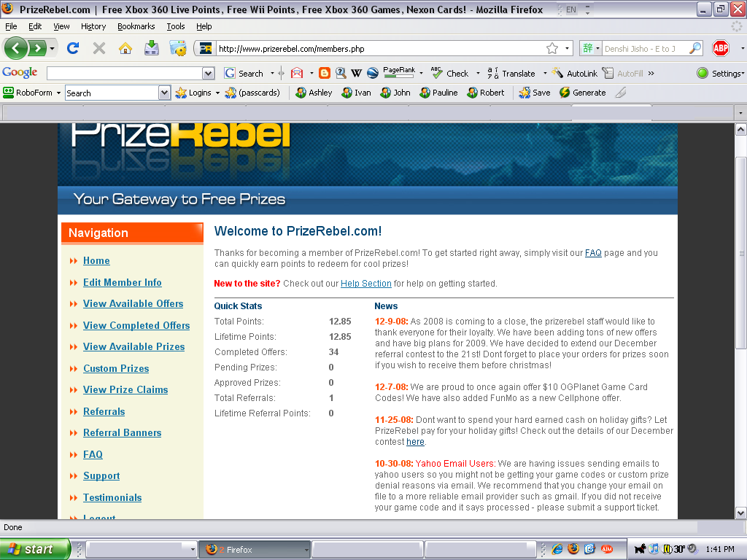This screenshot has height=560, width=747.
Task: Click the Firefox reload page icon
Action: point(72,49)
